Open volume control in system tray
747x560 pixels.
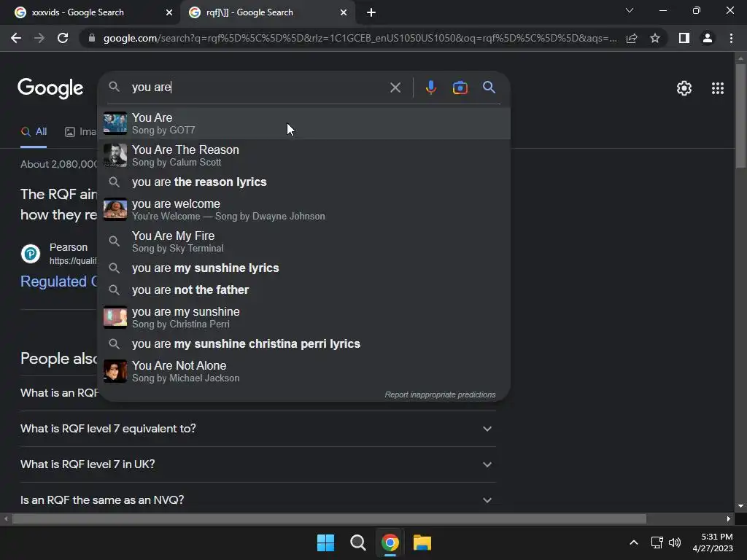coord(675,542)
